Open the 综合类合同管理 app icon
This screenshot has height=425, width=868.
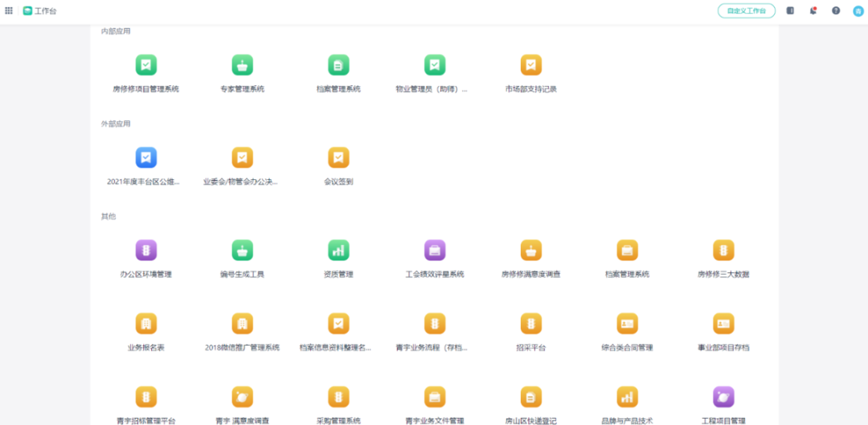627,323
